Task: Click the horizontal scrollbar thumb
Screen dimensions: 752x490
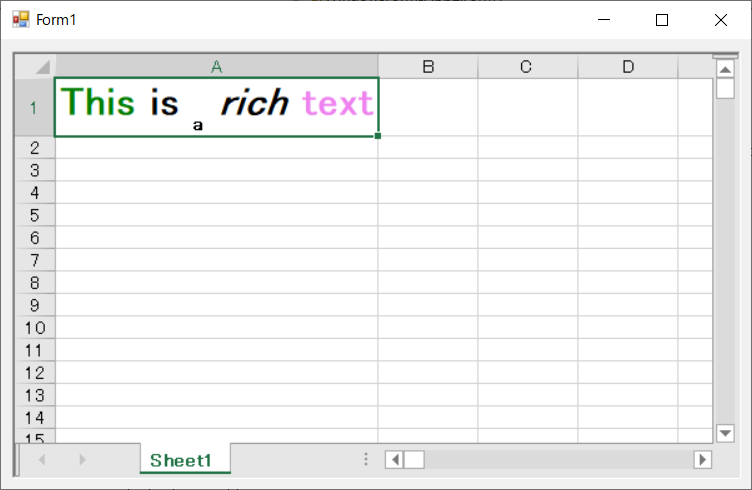Action: click(414, 459)
